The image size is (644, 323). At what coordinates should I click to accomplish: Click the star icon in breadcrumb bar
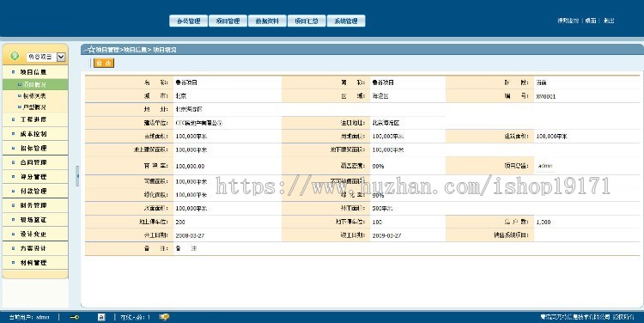(x=91, y=50)
